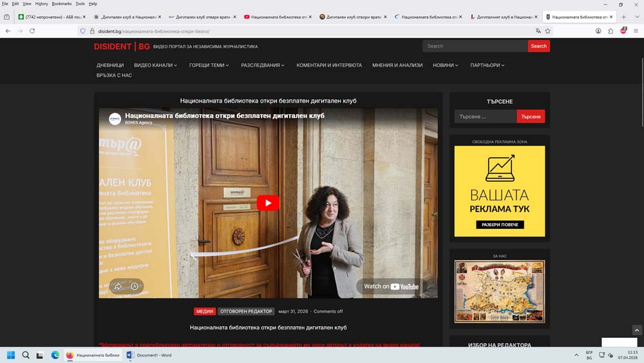Reload the page with the refresh icon

32,31
